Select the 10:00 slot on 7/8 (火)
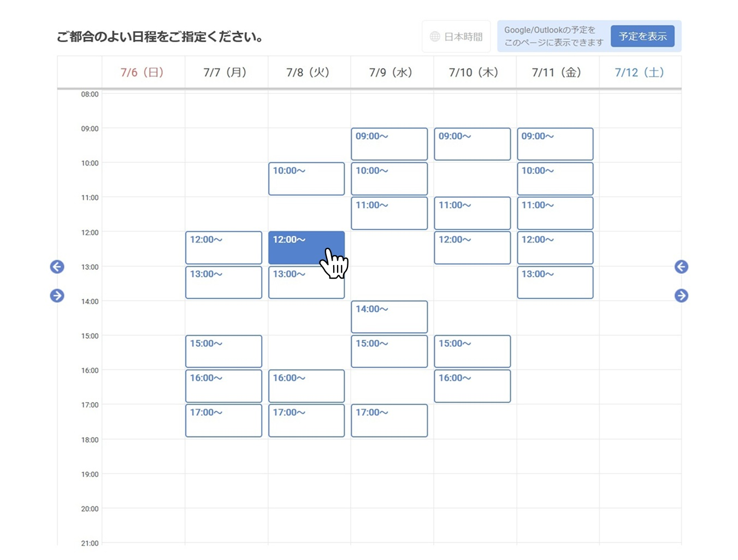The image size is (738, 560). click(x=306, y=179)
